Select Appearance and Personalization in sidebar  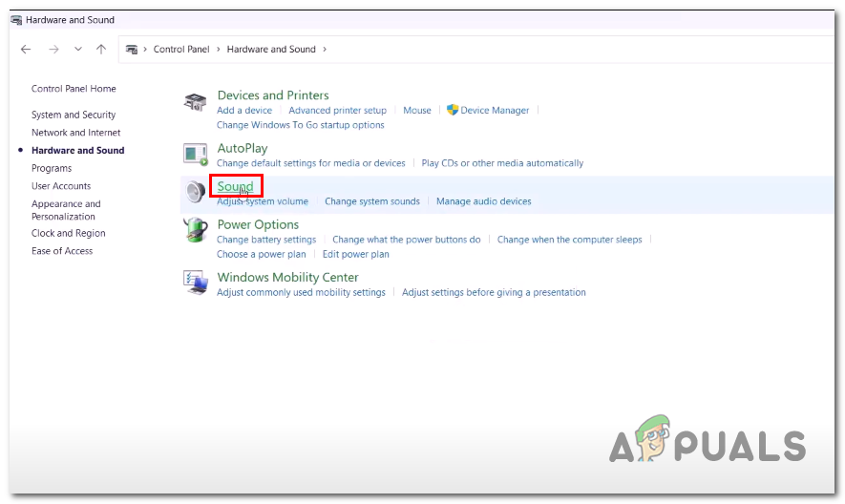point(66,210)
